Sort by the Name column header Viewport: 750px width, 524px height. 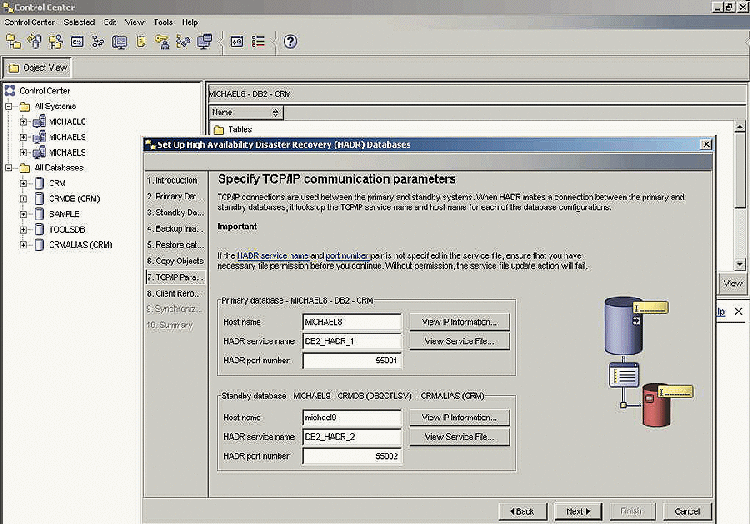click(246, 112)
